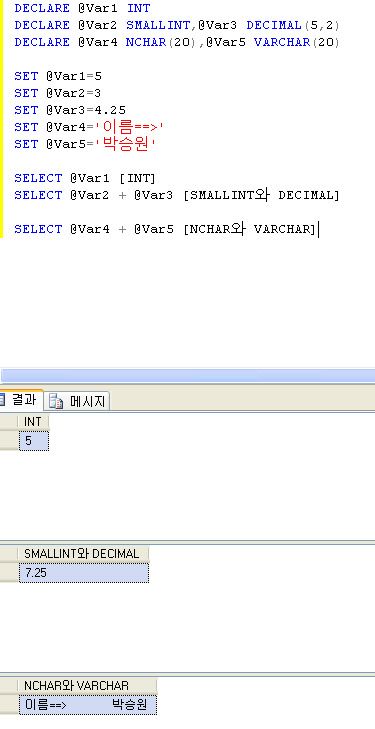Click the cell with 이름==> 박승원

pyautogui.click(x=87, y=705)
